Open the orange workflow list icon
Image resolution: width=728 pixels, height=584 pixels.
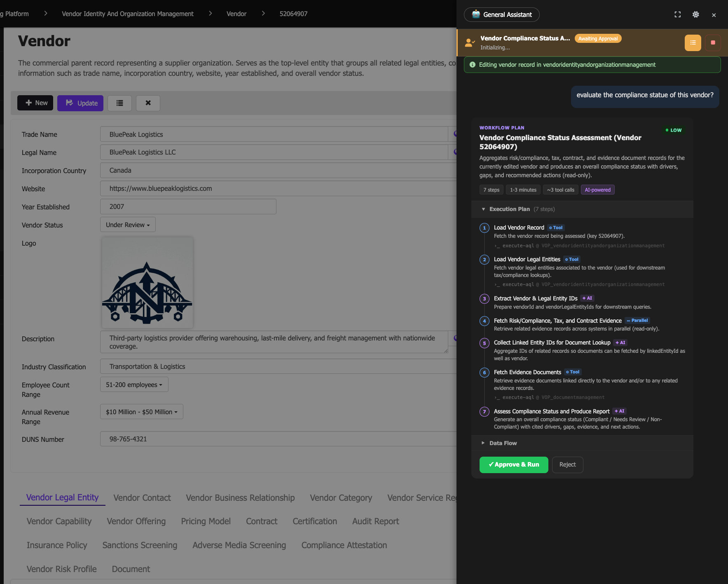(693, 43)
